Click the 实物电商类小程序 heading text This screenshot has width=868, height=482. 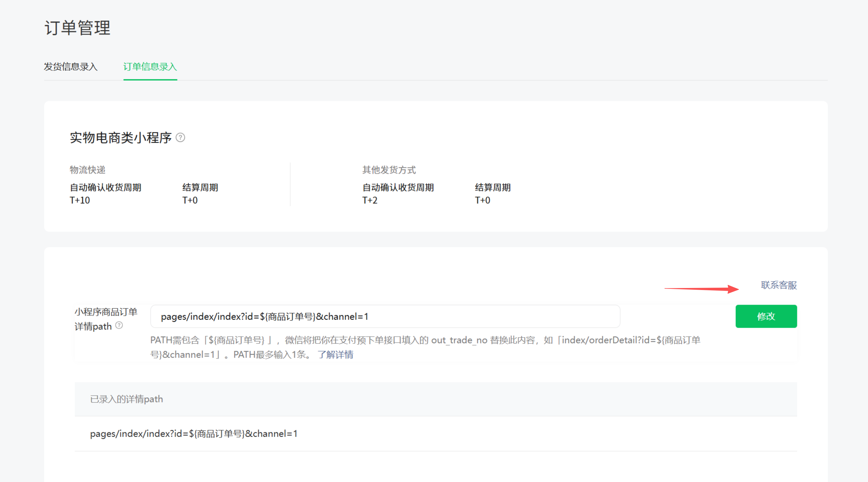pos(121,138)
